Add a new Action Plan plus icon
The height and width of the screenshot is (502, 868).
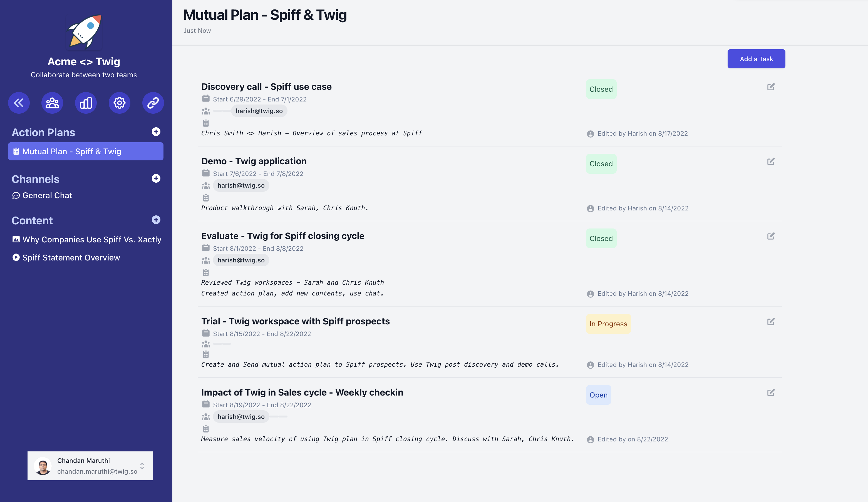tap(156, 131)
